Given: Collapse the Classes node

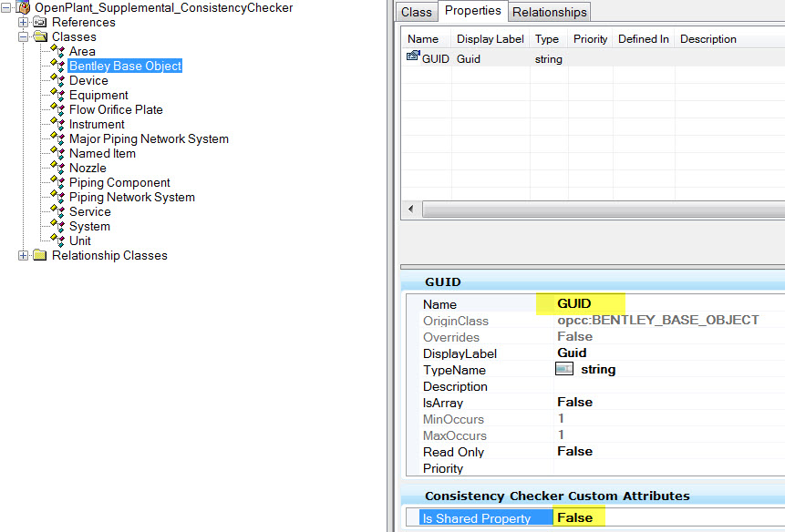Looking at the screenshot, I should pos(23,36).
